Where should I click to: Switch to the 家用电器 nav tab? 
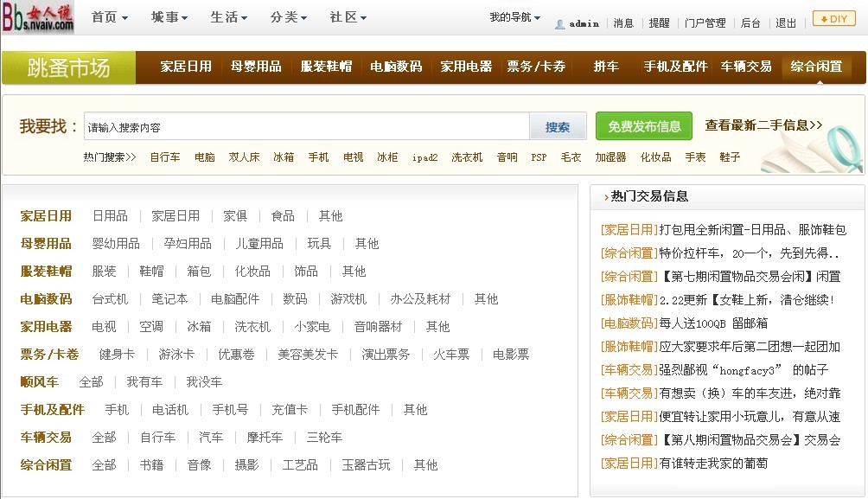(466, 67)
